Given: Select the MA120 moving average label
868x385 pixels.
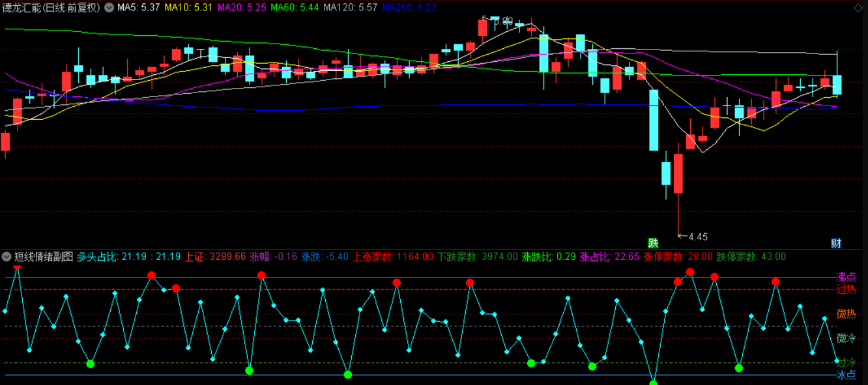Looking at the screenshot, I should tap(350, 8).
